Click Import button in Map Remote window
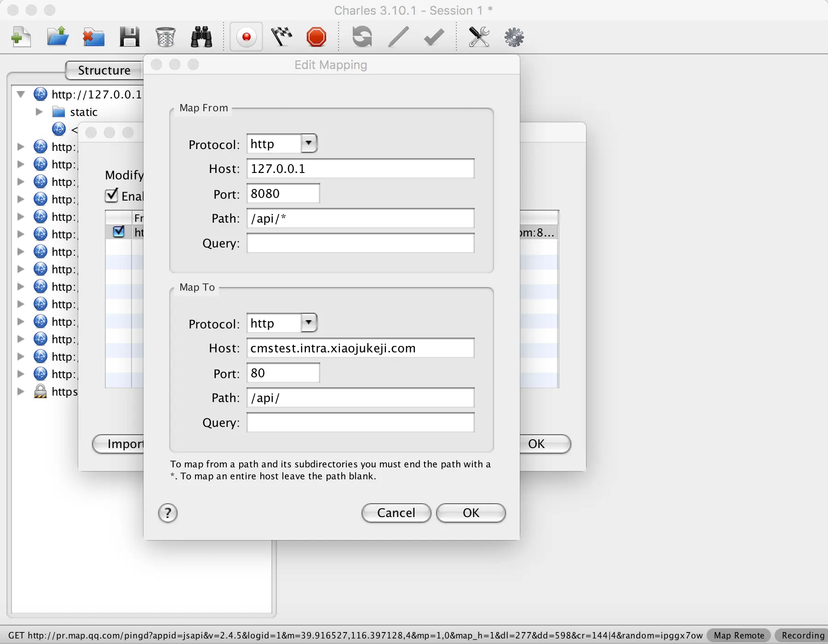 pos(118,444)
